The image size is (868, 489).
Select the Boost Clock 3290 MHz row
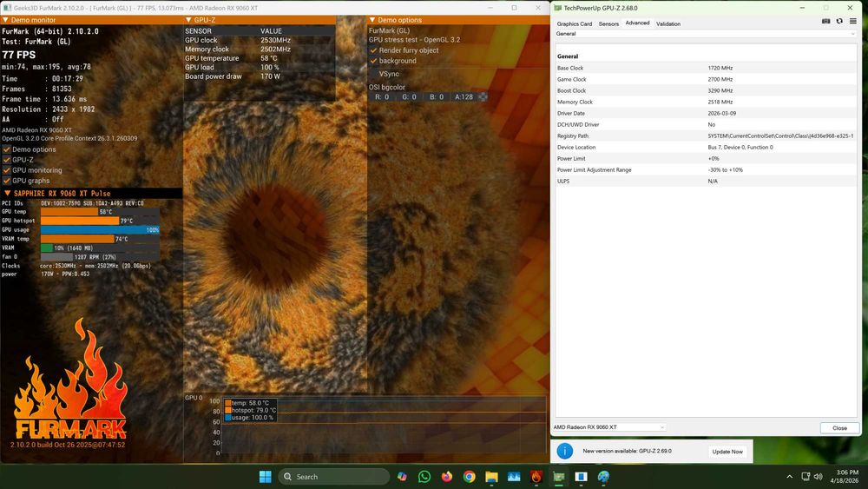pyautogui.click(x=706, y=90)
